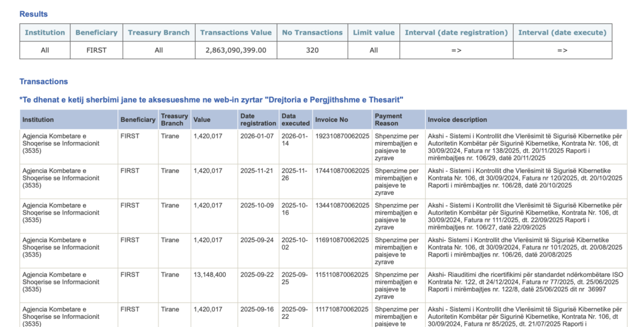This screenshot has width=644, height=327.
Task: Click the No Transactions column header
Action: (x=313, y=33)
